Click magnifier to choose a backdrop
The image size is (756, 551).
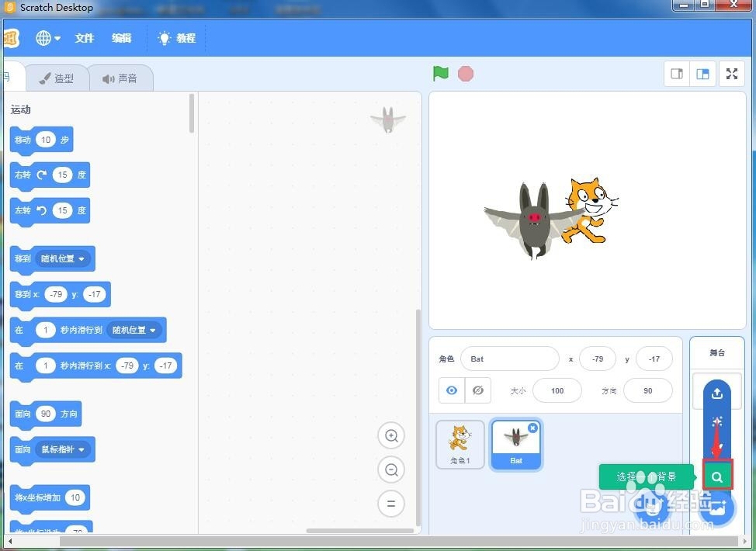[717, 476]
